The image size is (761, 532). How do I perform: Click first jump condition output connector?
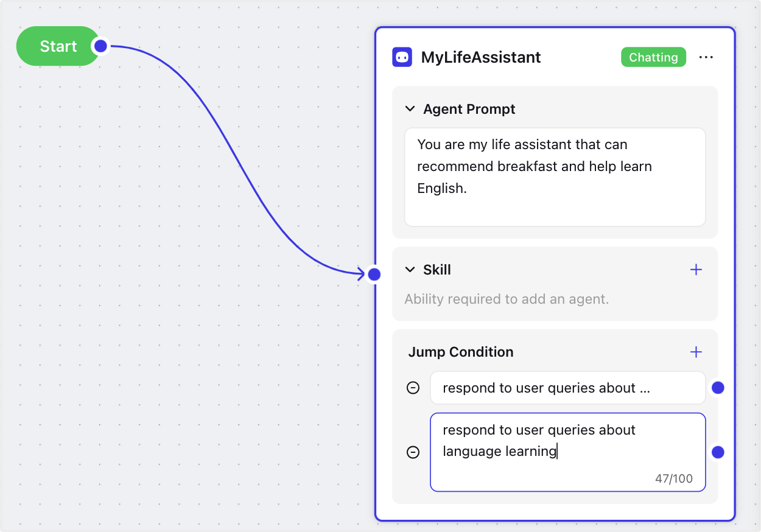coord(718,388)
